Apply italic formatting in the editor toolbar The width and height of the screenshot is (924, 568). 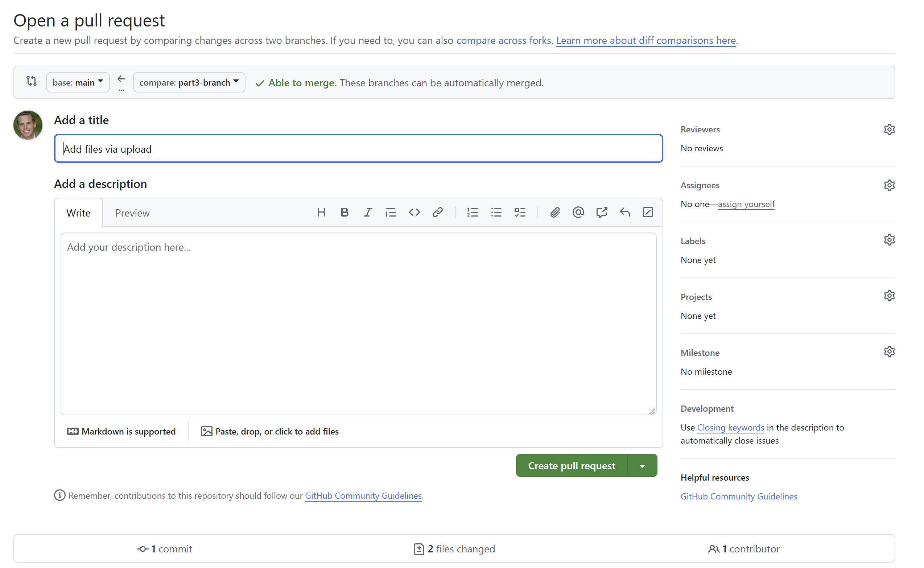pos(368,213)
